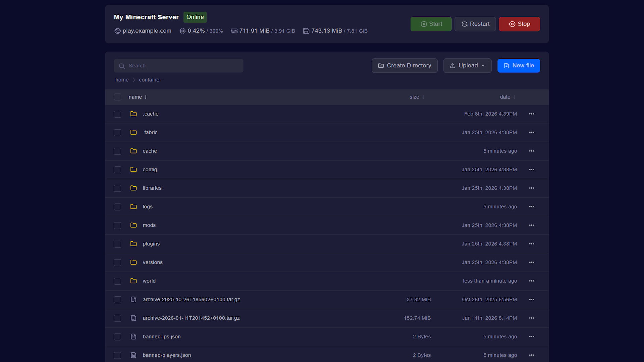Viewport: 644px width, 362px height.
Task: Click the world folder icon
Action: coord(133,281)
